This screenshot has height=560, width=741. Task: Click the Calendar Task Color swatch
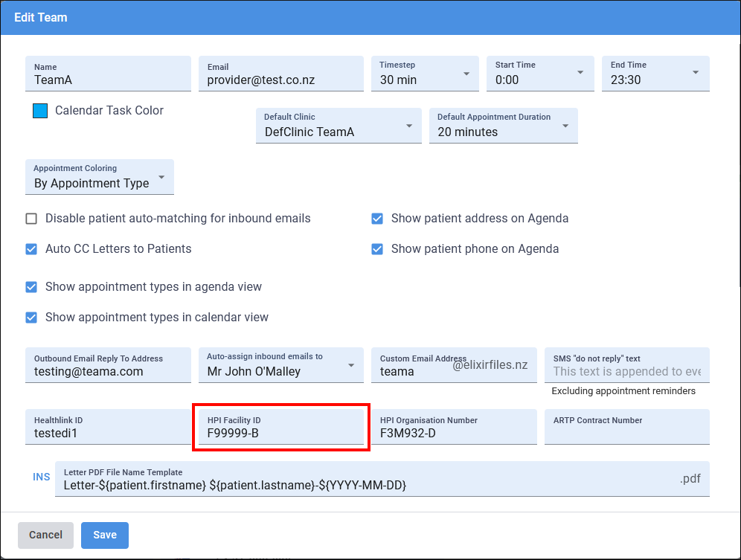tap(40, 111)
